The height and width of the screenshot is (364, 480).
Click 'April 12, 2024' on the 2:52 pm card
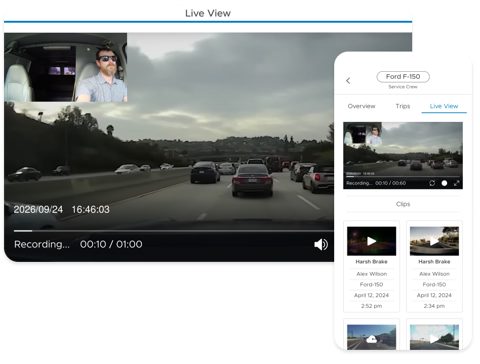tap(371, 295)
